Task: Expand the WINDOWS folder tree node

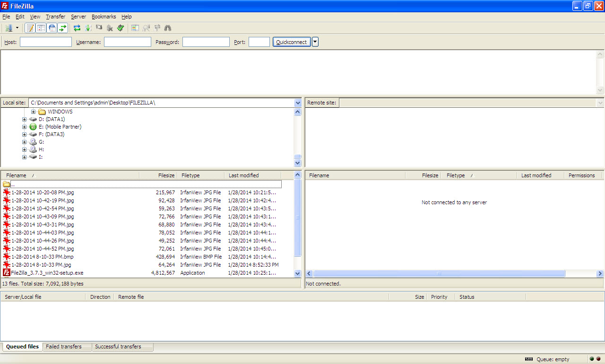Action: coord(33,112)
